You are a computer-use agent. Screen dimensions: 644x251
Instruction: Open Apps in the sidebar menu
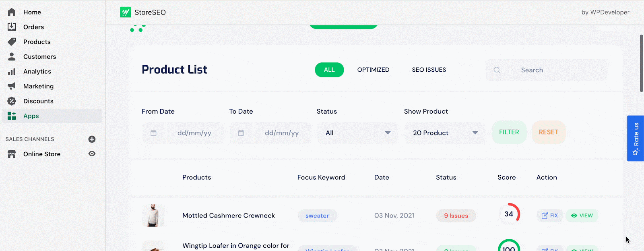click(x=52, y=116)
